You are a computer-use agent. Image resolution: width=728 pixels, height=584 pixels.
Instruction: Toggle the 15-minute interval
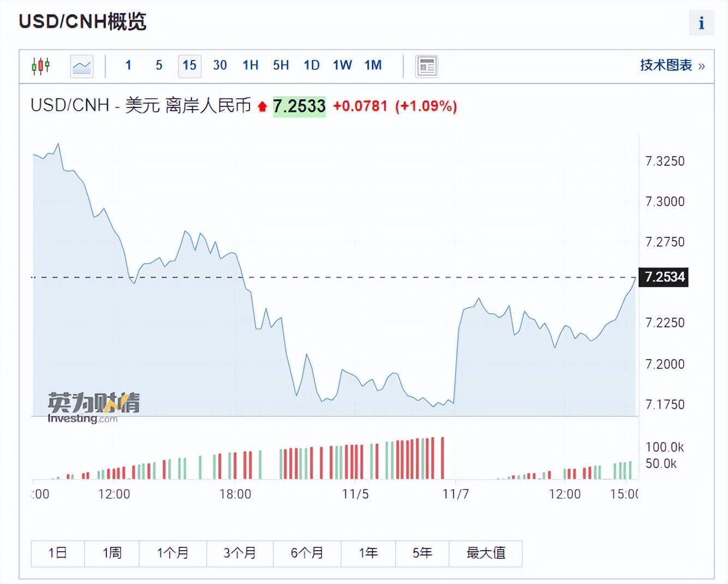(189, 65)
